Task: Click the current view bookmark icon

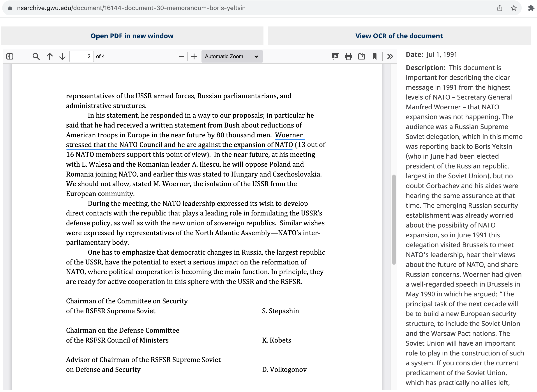Action: (374, 56)
